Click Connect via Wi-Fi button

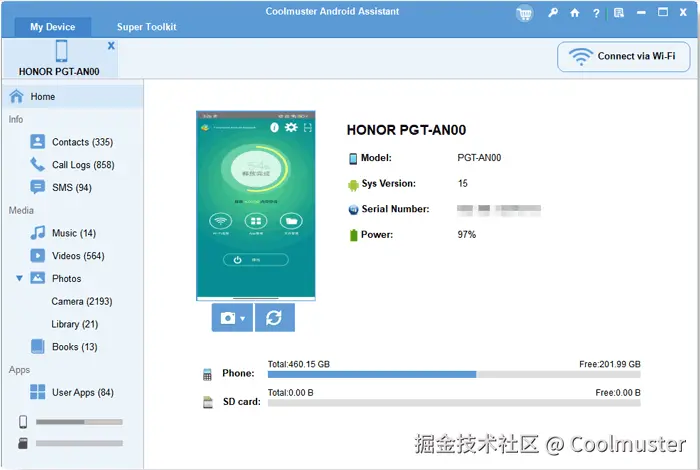624,57
